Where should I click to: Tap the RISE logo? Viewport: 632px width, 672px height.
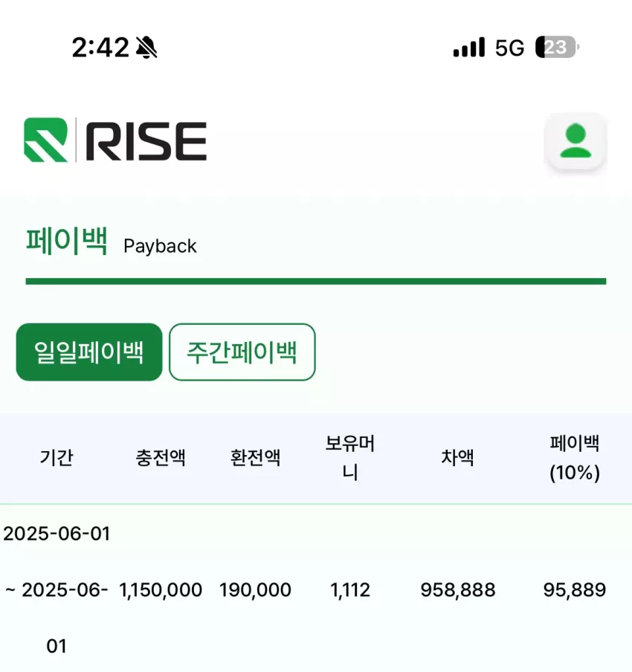[x=115, y=140]
